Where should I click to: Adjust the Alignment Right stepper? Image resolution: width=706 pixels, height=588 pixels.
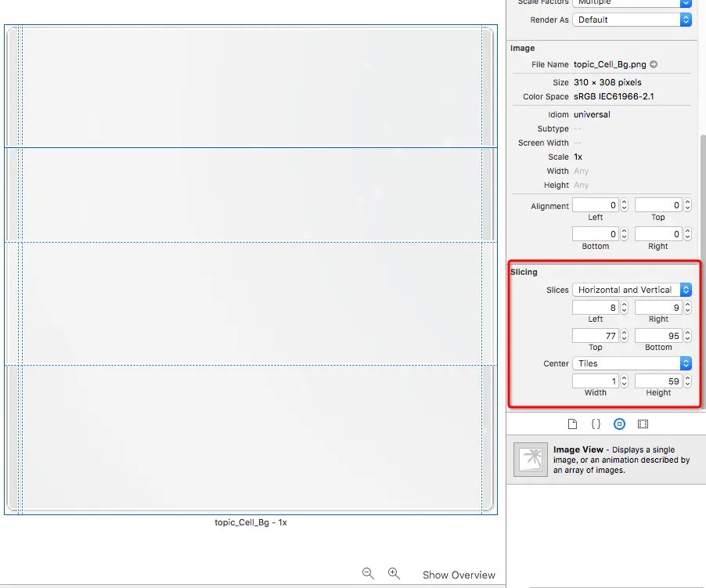pos(687,234)
